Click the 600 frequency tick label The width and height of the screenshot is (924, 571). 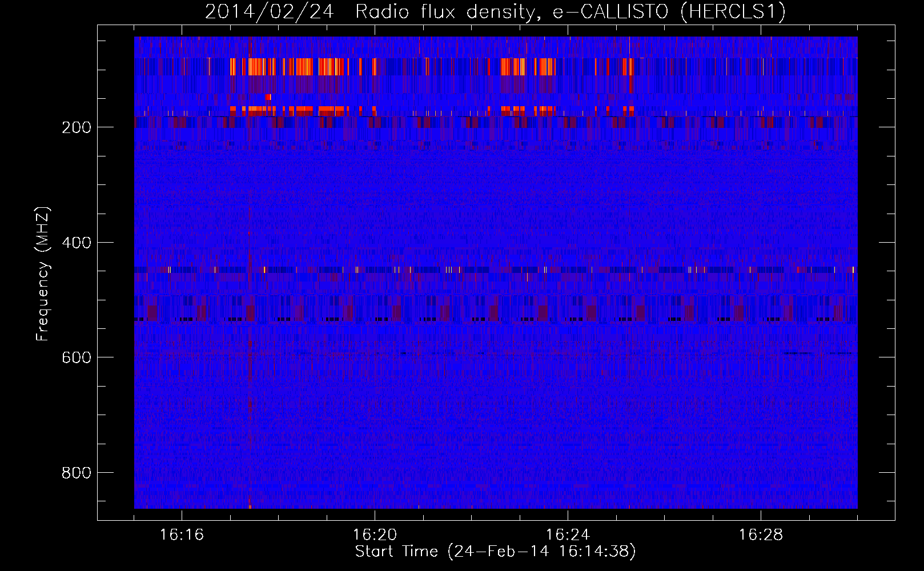(x=77, y=357)
